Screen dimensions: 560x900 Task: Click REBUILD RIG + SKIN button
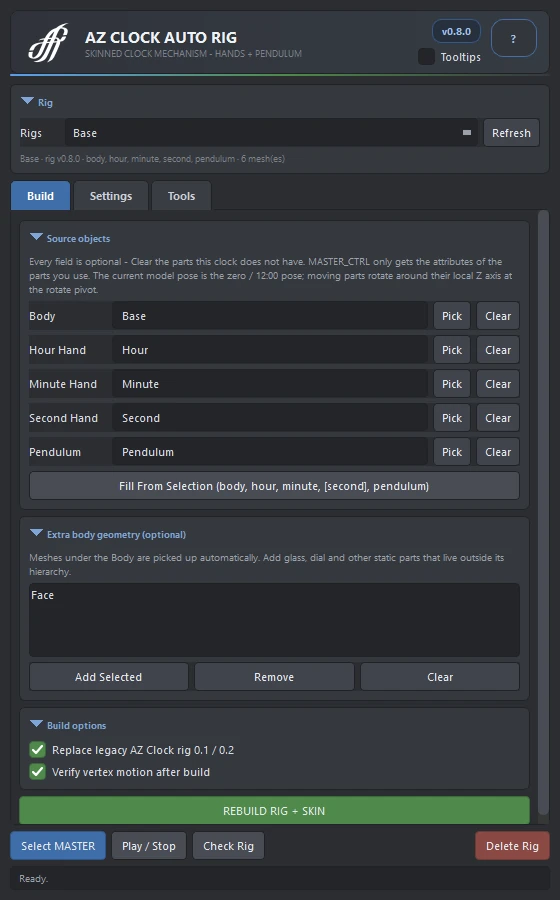tap(274, 810)
